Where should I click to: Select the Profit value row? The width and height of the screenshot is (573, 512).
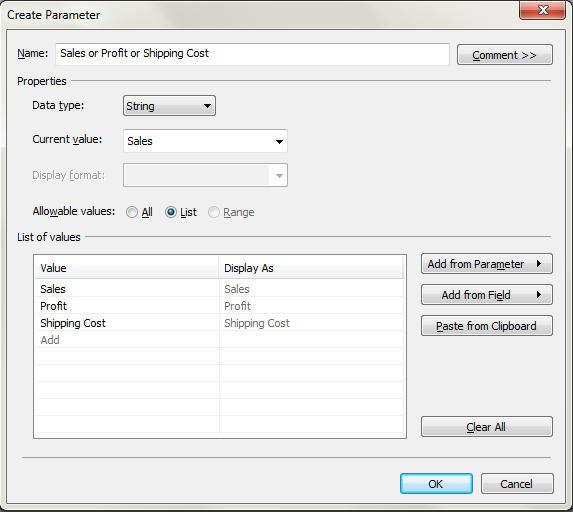pos(219,306)
